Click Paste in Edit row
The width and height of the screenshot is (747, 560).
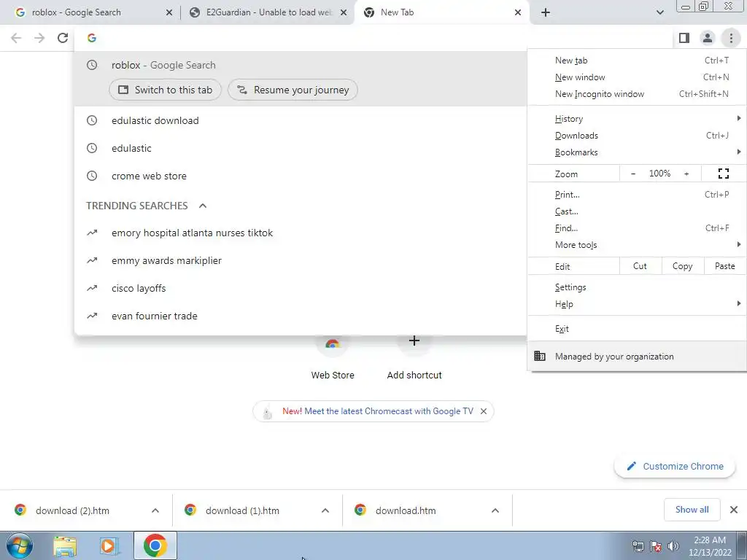tap(724, 266)
